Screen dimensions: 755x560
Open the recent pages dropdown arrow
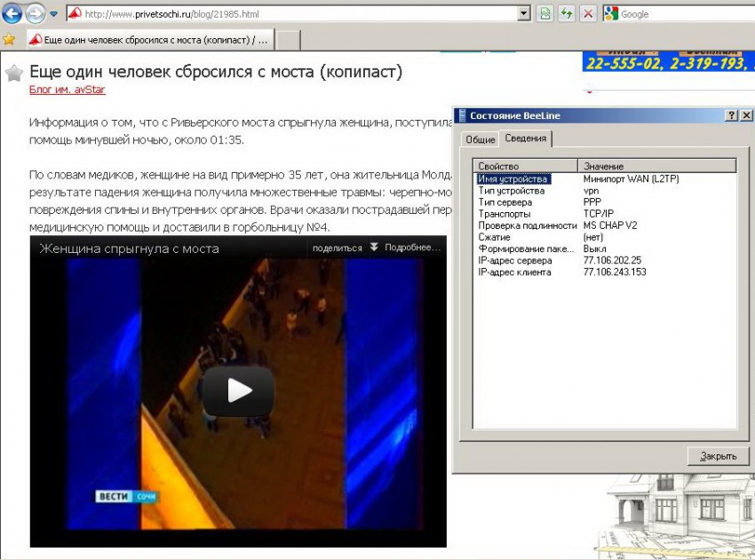pos(54,14)
